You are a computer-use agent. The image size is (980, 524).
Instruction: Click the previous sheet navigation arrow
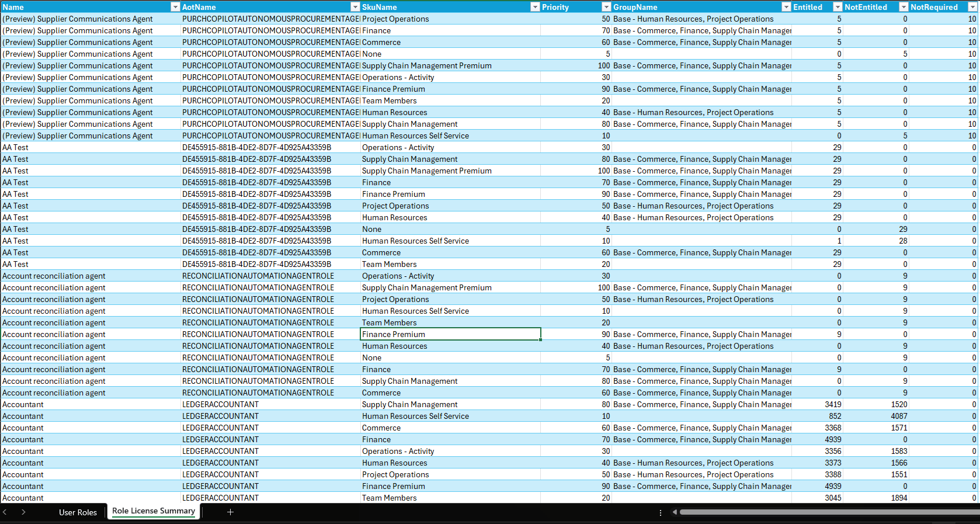tap(5, 512)
